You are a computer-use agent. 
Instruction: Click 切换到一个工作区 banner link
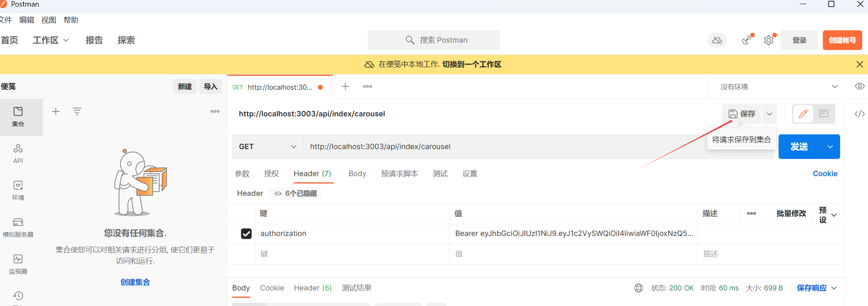pyautogui.click(x=472, y=64)
